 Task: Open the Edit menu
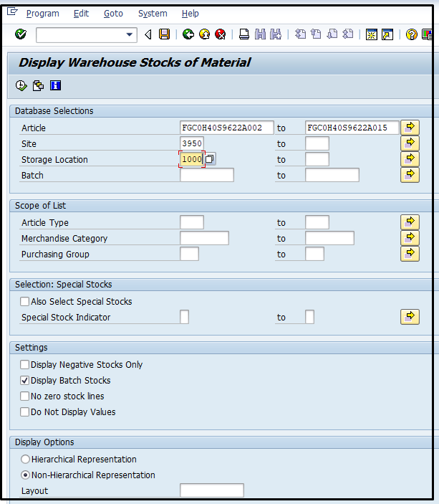[81, 14]
